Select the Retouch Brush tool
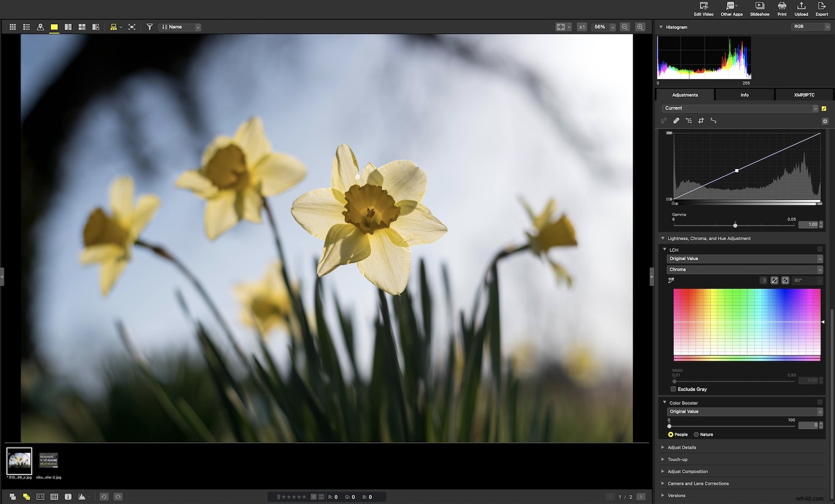 coord(676,121)
